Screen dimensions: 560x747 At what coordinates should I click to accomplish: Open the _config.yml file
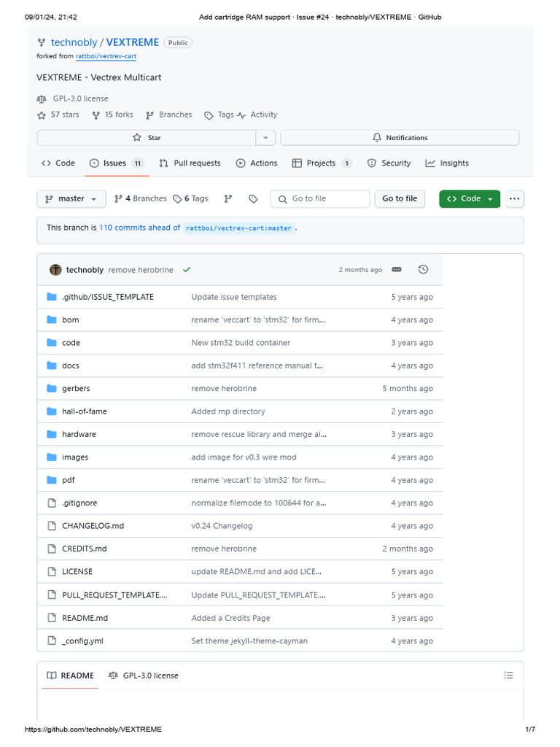82,640
